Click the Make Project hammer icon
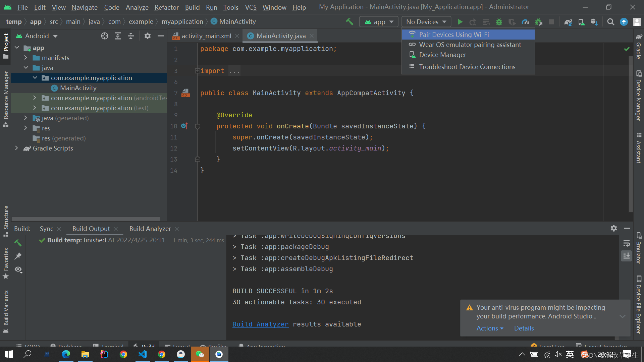 tap(350, 22)
